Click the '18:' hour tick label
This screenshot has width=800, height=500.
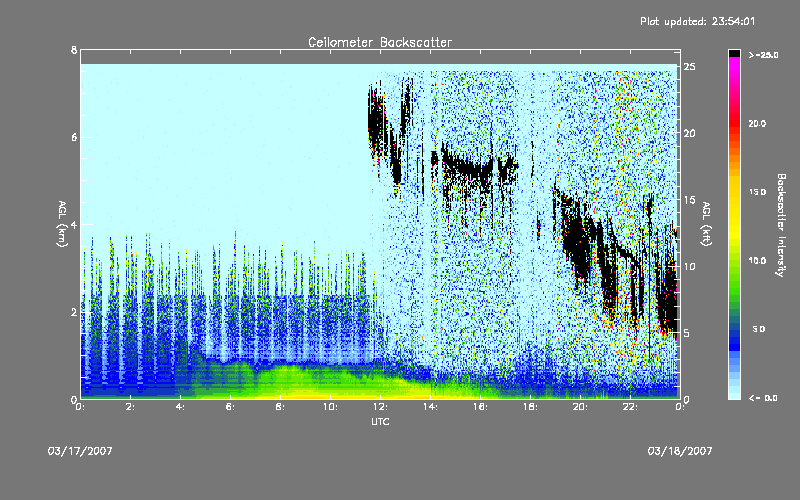(530, 407)
